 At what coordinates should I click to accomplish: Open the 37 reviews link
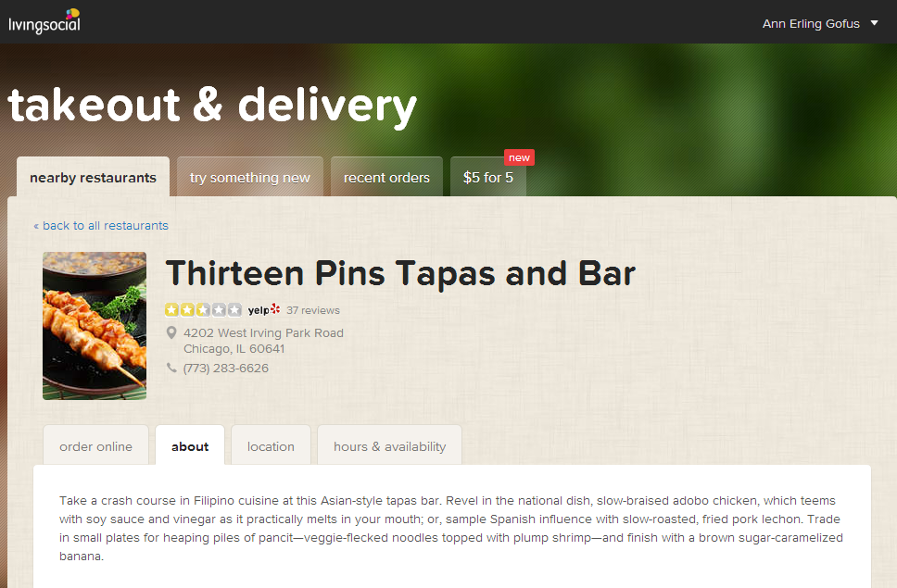[x=313, y=310]
